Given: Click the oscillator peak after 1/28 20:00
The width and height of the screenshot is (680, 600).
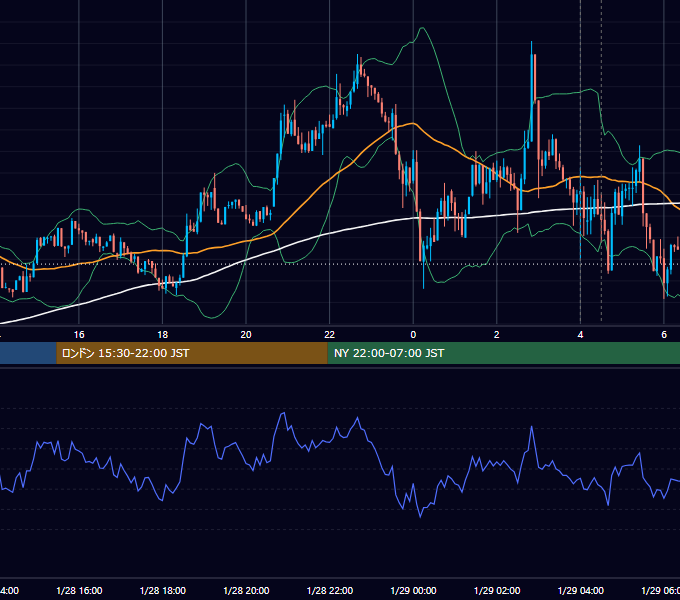Looking at the screenshot, I should (x=284, y=413).
